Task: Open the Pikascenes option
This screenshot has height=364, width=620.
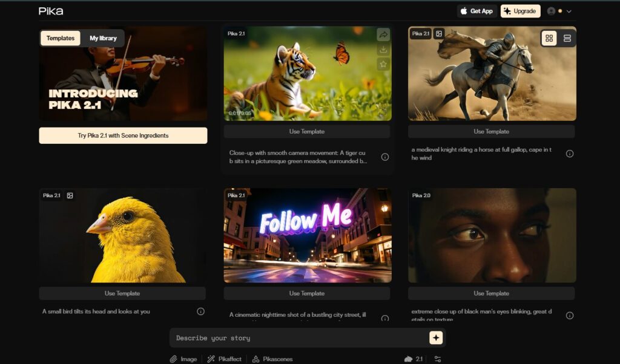Action: (x=272, y=359)
